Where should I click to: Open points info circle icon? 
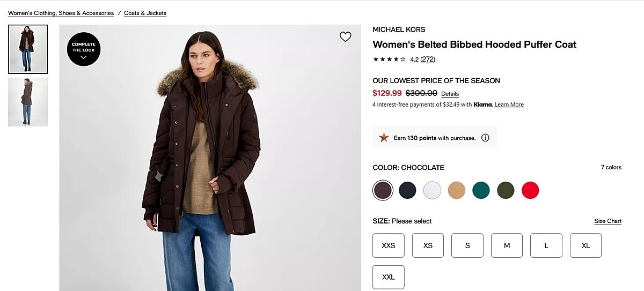[485, 138]
